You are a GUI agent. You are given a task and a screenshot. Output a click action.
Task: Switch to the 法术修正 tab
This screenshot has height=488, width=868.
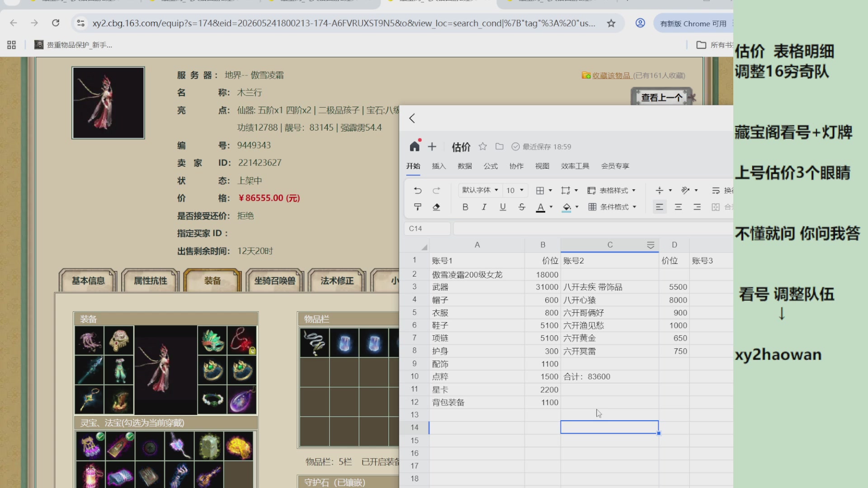tap(337, 281)
